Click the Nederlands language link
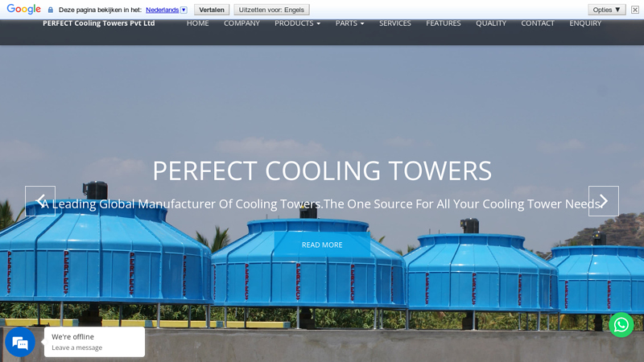This screenshot has width=644, height=362. tap(163, 10)
